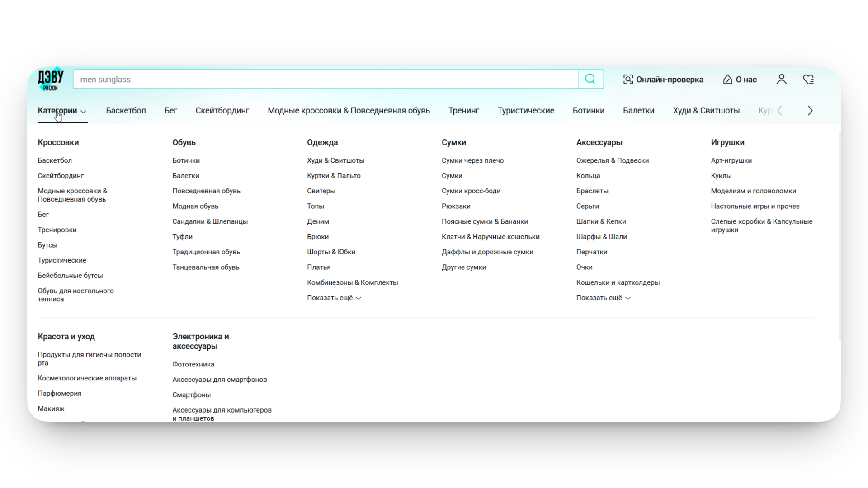Expand Показать ещё under Аксессуары
Screen dimensions: 868x488
pos(603,298)
